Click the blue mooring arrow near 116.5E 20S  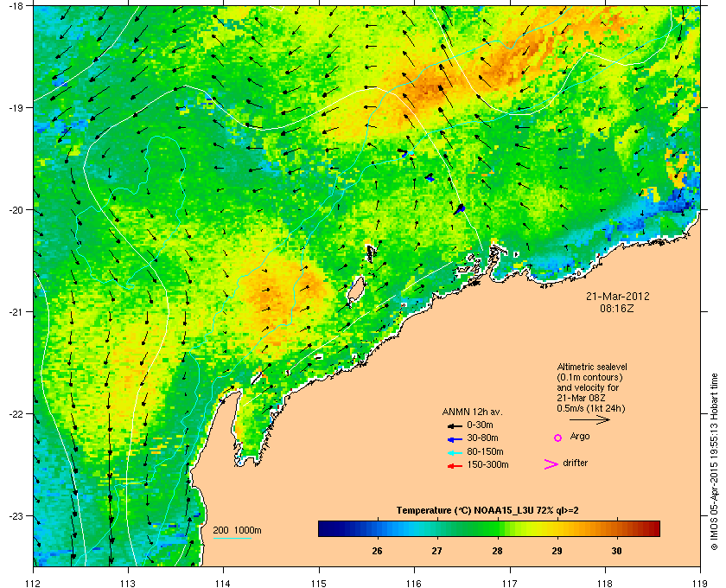pyautogui.click(x=459, y=209)
